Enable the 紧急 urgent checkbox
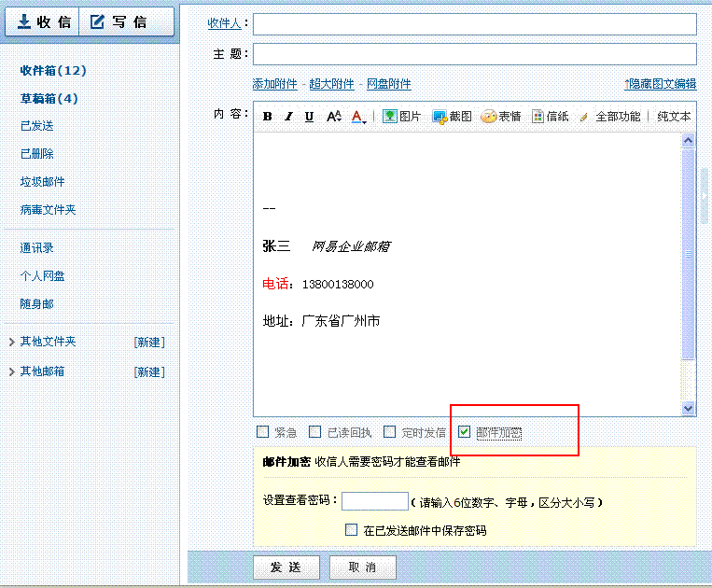Image resolution: width=712 pixels, height=588 pixels. [x=263, y=432]
